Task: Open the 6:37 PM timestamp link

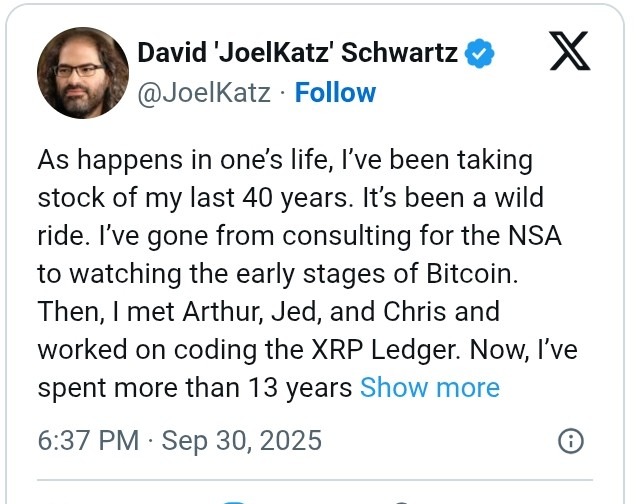Action: click(88, 441)
